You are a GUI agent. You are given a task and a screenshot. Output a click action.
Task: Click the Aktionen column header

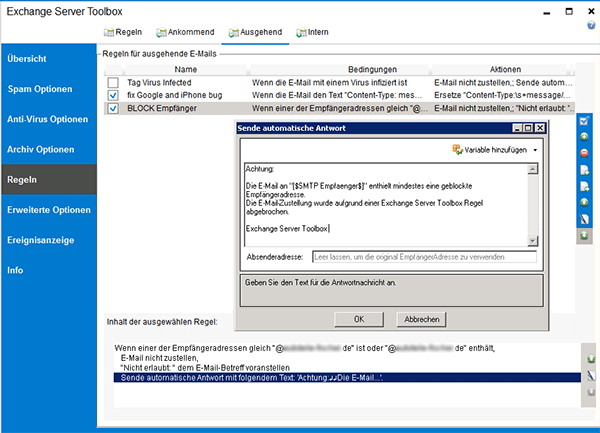point(505,69)
